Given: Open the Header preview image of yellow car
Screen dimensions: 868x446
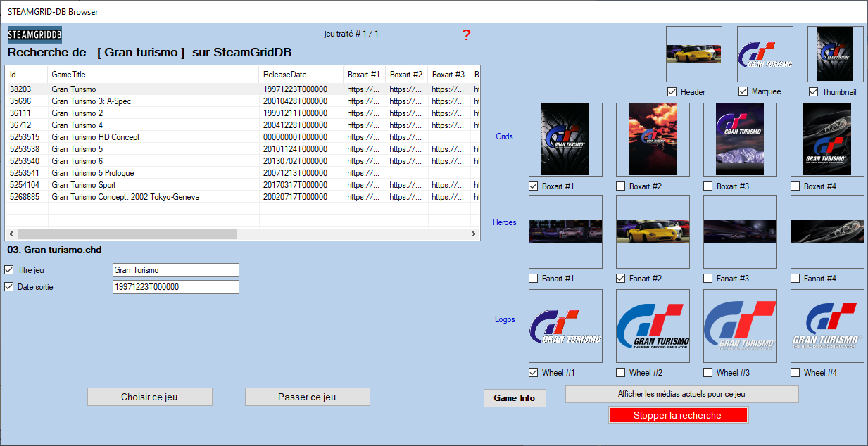Looking at the screenshot, I should [x=693, y=54].
